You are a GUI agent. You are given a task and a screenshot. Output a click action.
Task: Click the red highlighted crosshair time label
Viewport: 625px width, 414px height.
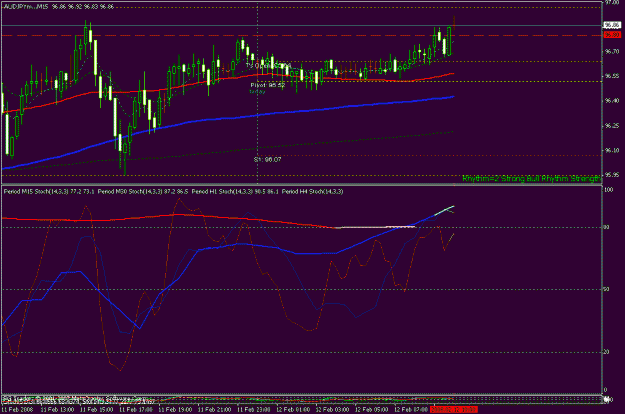454,410
